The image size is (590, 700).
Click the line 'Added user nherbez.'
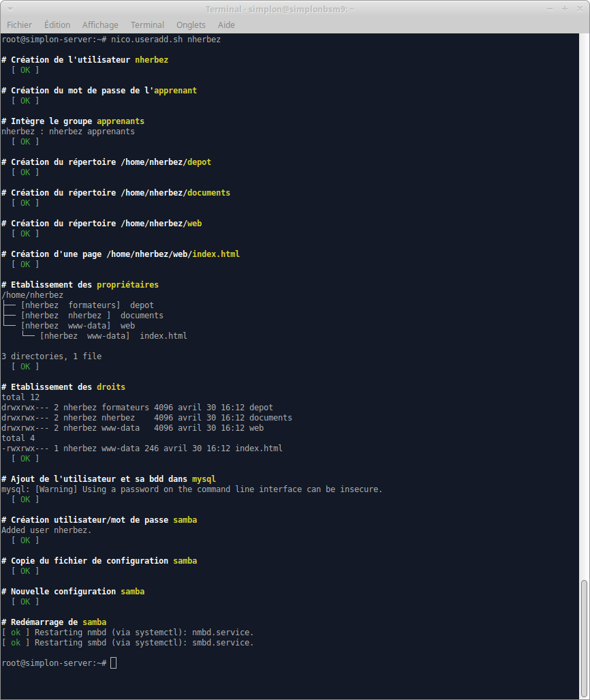[46, 530]
